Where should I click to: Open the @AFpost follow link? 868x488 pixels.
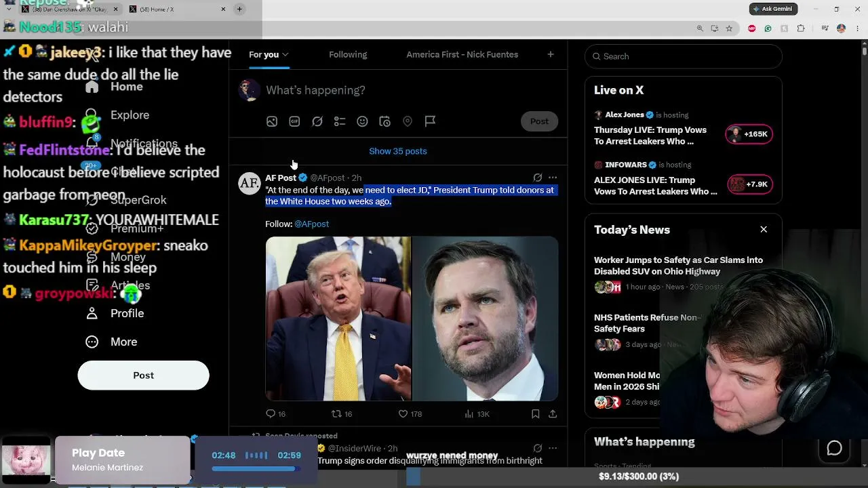[311, 224]
